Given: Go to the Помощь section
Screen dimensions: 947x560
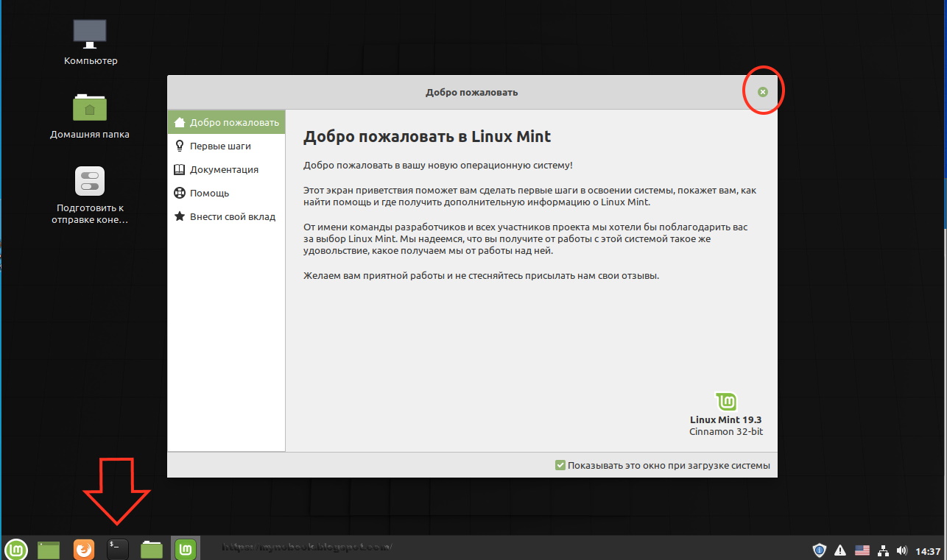Looking at the screenshot, I should (x=226, y=193).
